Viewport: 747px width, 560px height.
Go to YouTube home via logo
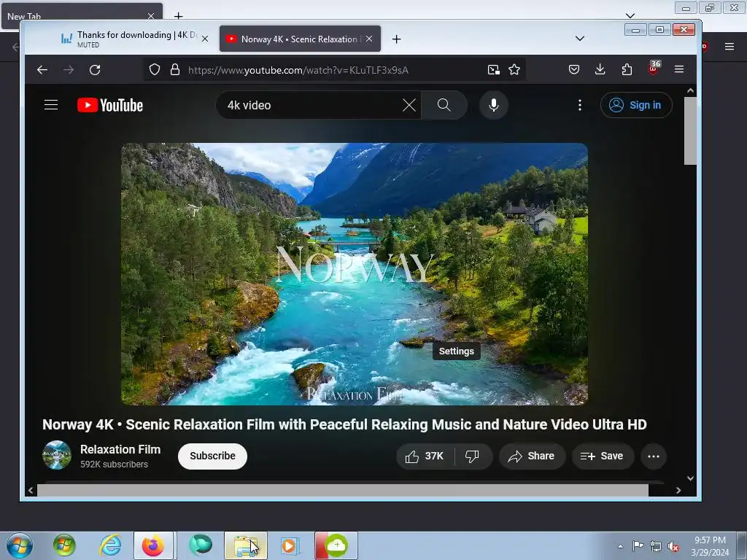point(110,105)
